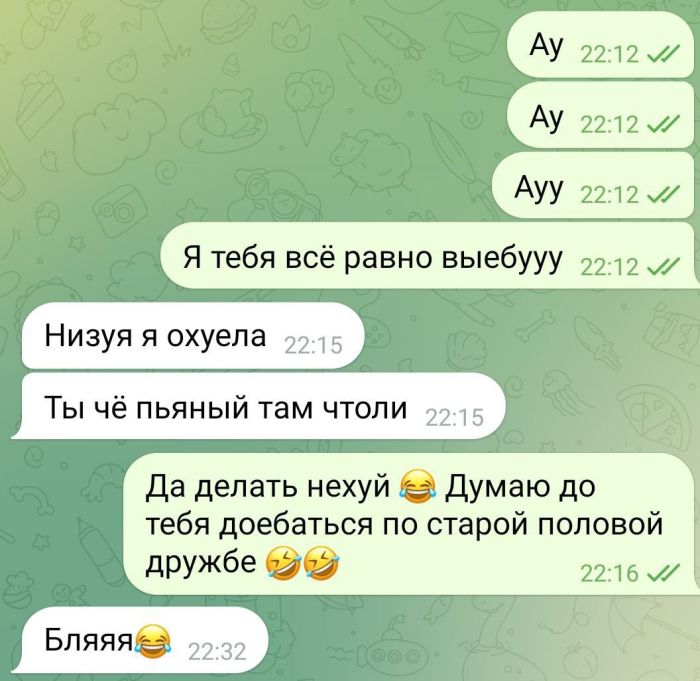Click the read checkmarks on first 'Ау' message
Screen dimensions: 700x681
click(x=663, y=55)
